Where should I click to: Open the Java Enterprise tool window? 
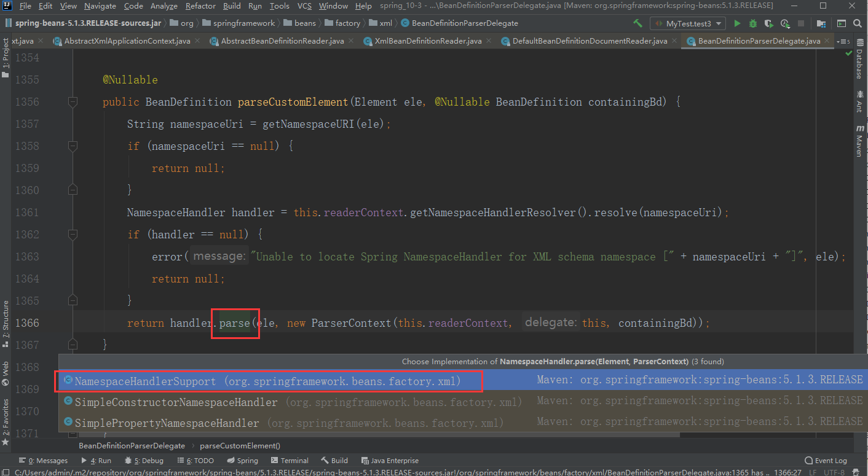click(390, 461)
